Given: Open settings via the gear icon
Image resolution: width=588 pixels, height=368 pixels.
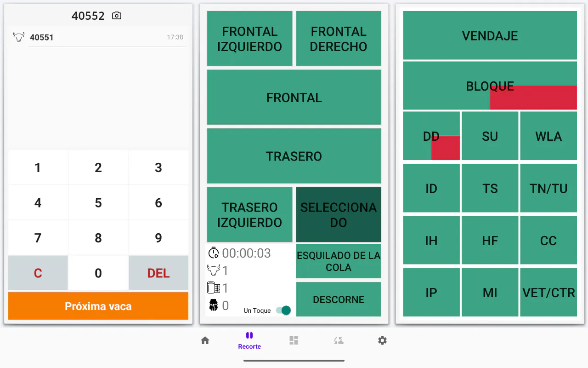Looking at the screenshot, I should 382,340.
